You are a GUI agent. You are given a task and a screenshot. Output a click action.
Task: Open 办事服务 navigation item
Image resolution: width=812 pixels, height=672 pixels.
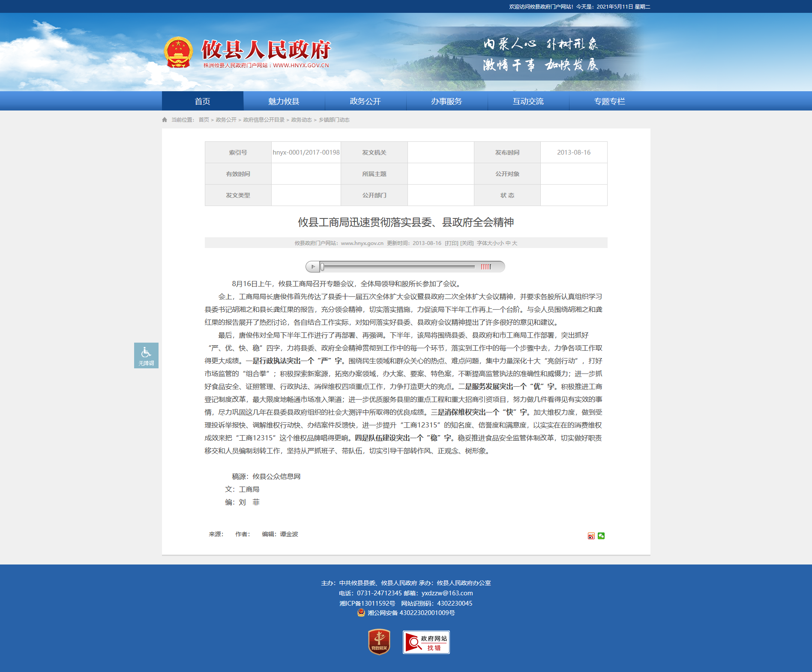(x=446, y=101)
